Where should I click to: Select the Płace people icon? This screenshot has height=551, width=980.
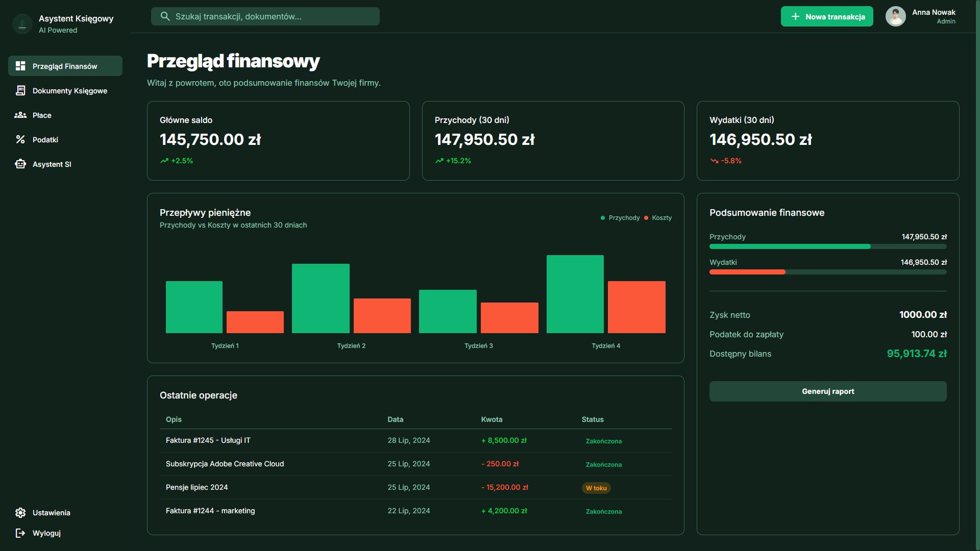(20, 115)
